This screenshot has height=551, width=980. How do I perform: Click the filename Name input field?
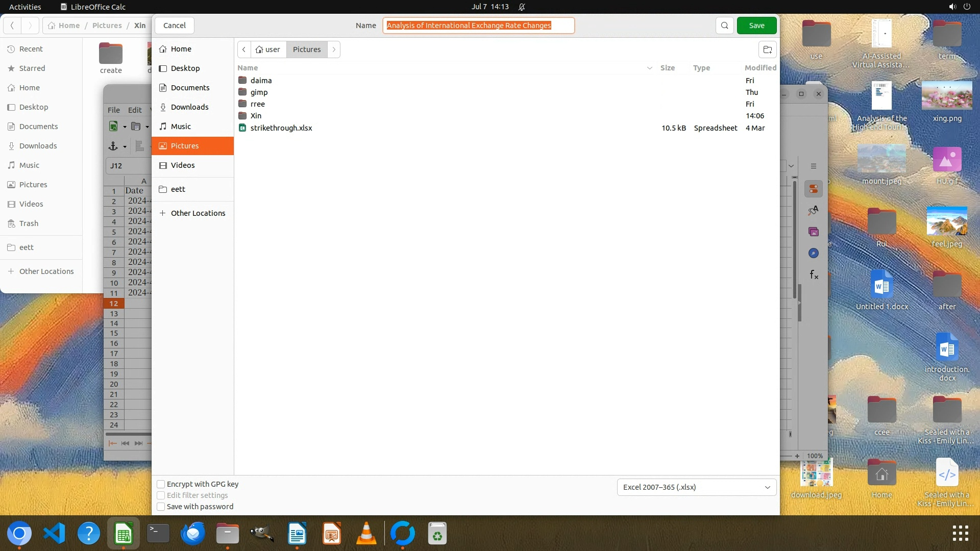click(478, 26)
